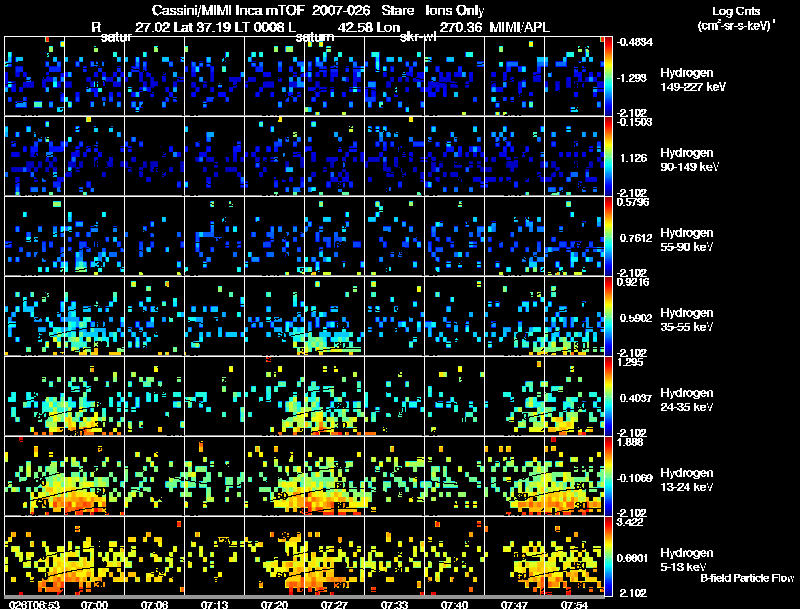Open the Hydrogen 24-35 keV image at 07:54
Screen dimensions: 800x609
[x=574, y=396]
